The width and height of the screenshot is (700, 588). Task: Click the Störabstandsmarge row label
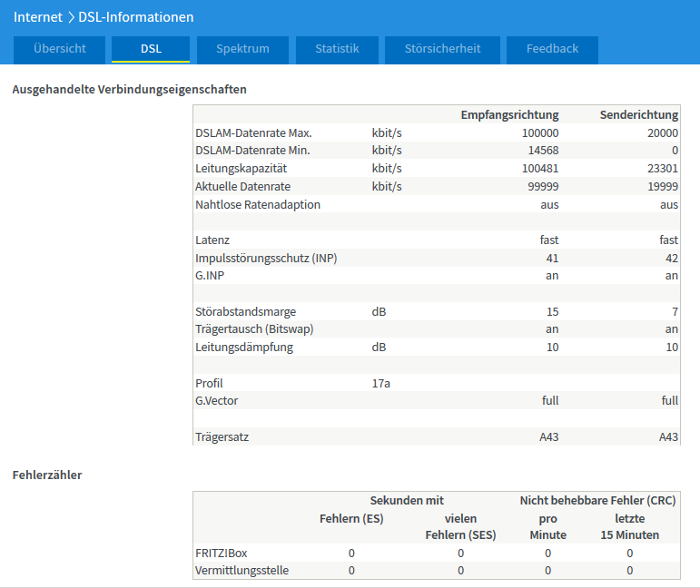245,312
